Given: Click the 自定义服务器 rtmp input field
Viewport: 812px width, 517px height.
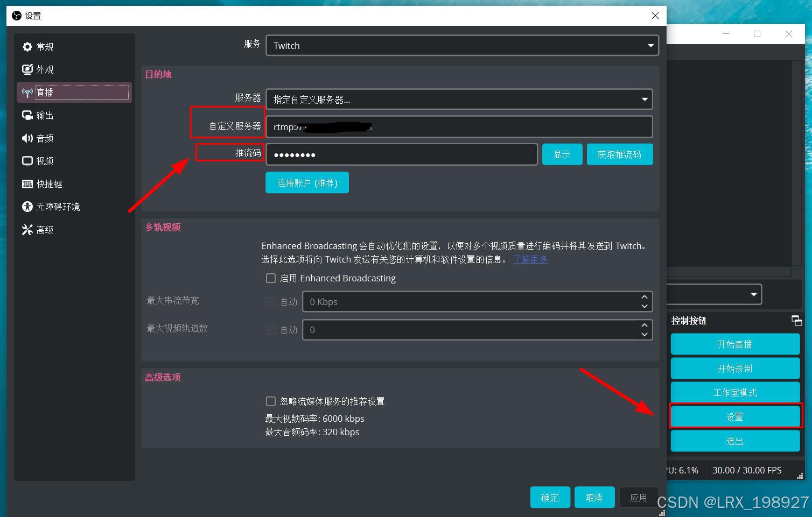Looking at the screenshot, I should tap(459, 127).
